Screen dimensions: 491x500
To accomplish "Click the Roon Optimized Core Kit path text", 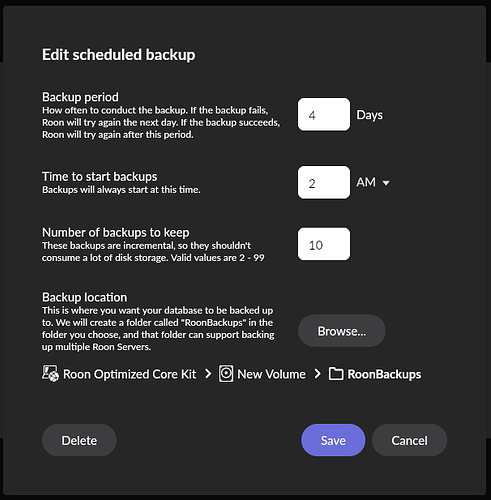I will (129, 374).
